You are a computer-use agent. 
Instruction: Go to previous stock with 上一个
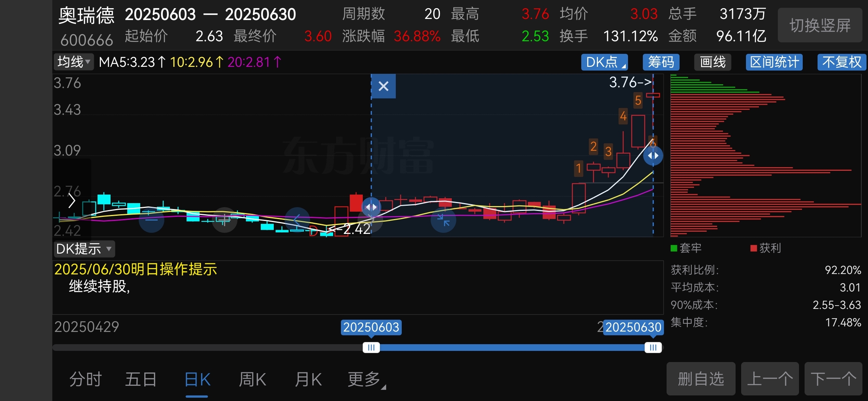pos(770,379)
